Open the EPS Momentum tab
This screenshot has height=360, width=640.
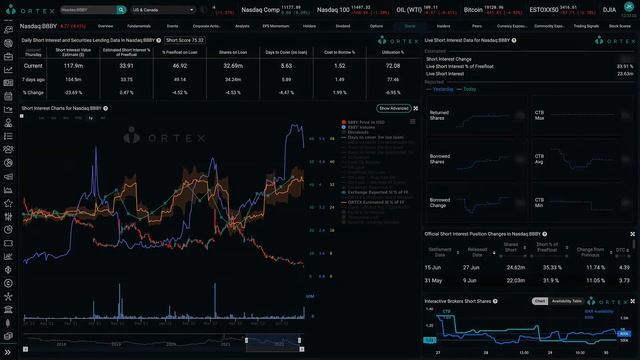pos(276,26)
